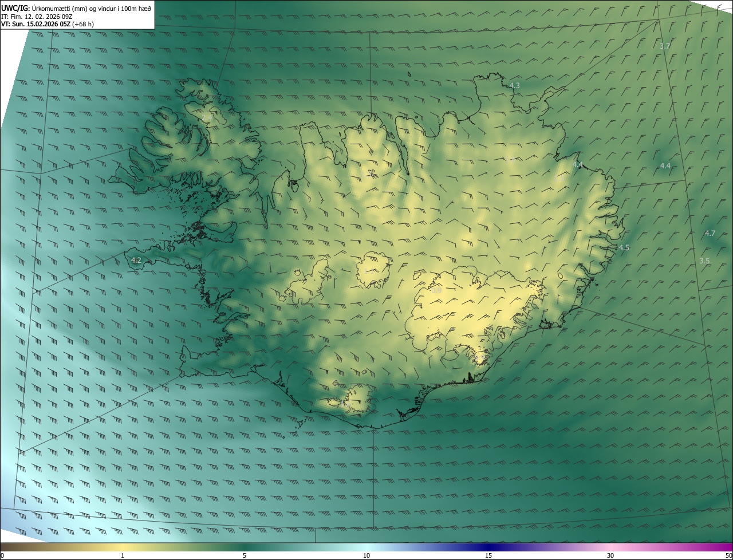Click the 3.7 value label at northeast corner
Viewport: 733px width, 560px height.
point(665,46)
